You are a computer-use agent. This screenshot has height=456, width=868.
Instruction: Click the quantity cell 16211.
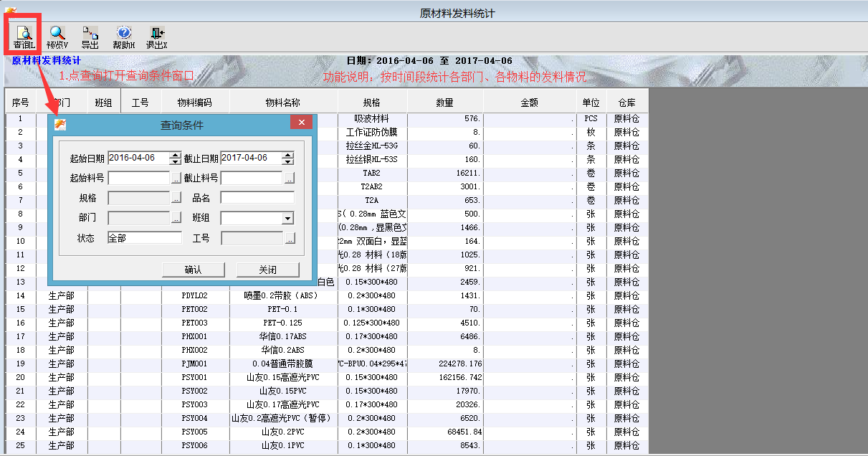(445, 173)
